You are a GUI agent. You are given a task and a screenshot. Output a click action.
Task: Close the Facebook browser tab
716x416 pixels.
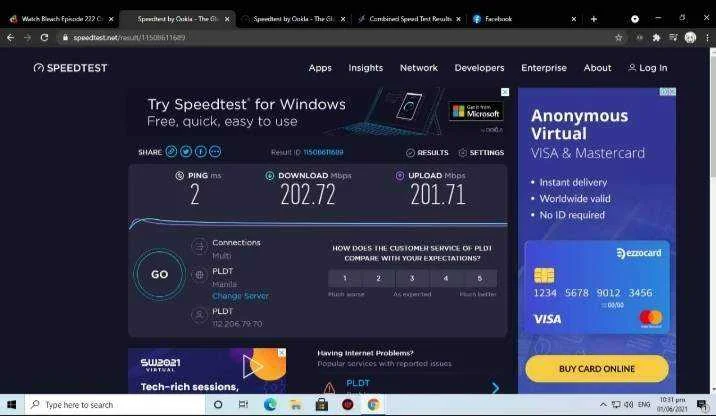click(574, 19)
